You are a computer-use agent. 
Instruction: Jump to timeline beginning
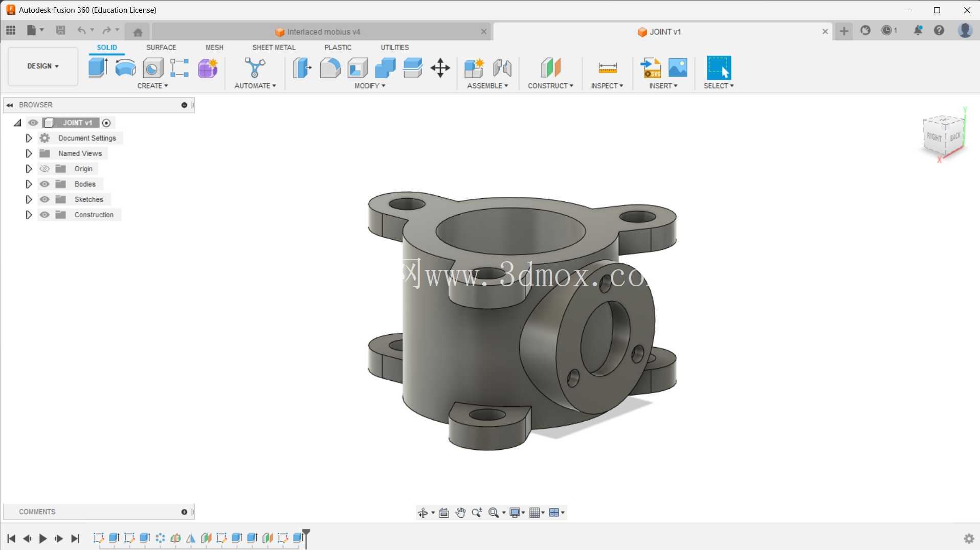(x=11, y=538)
